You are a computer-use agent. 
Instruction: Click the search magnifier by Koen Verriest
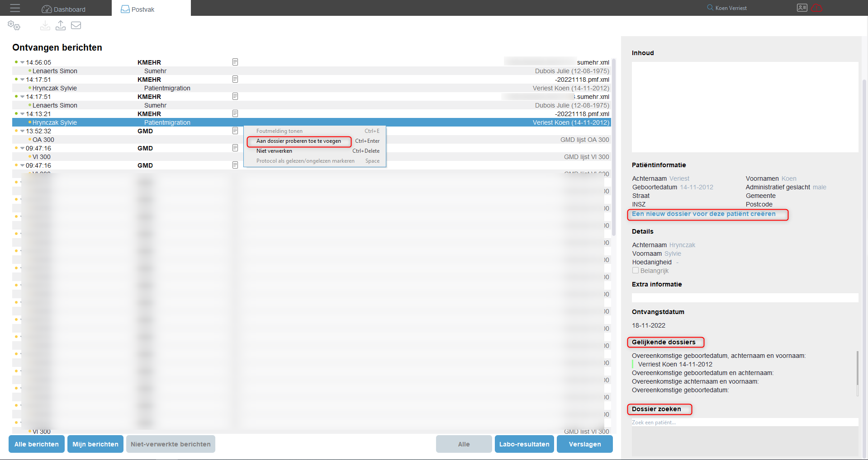710,8
